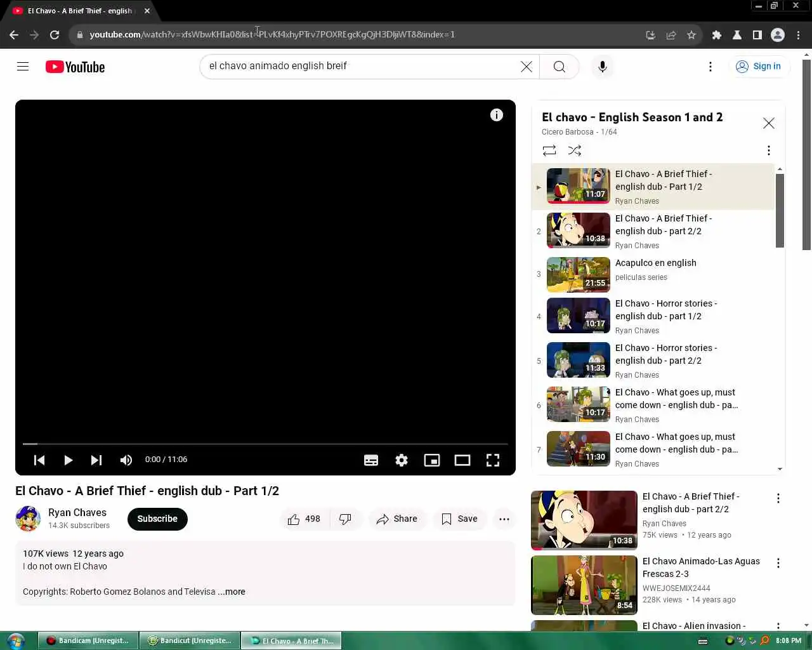The width and height of the screenshot is (812, 650).
Task: Open options for Las Aguas Frescas recommendation
Action: [x=778, y=563]
